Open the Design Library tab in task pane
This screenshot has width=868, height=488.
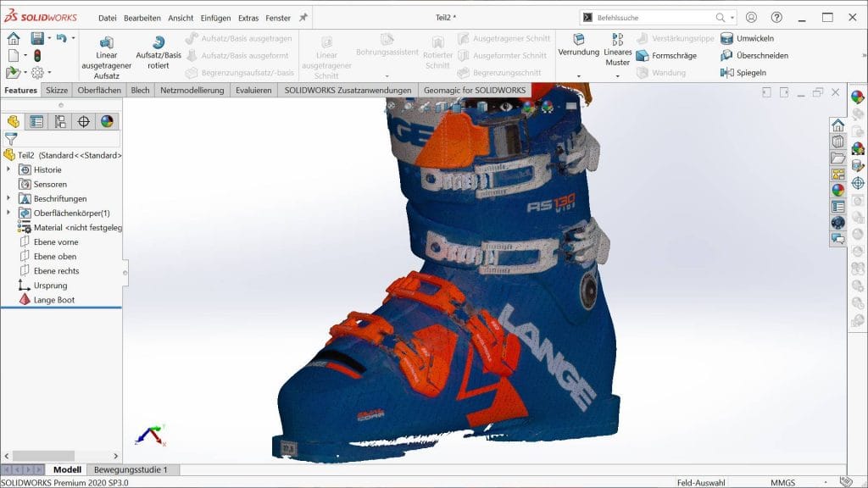pos(837,141)
